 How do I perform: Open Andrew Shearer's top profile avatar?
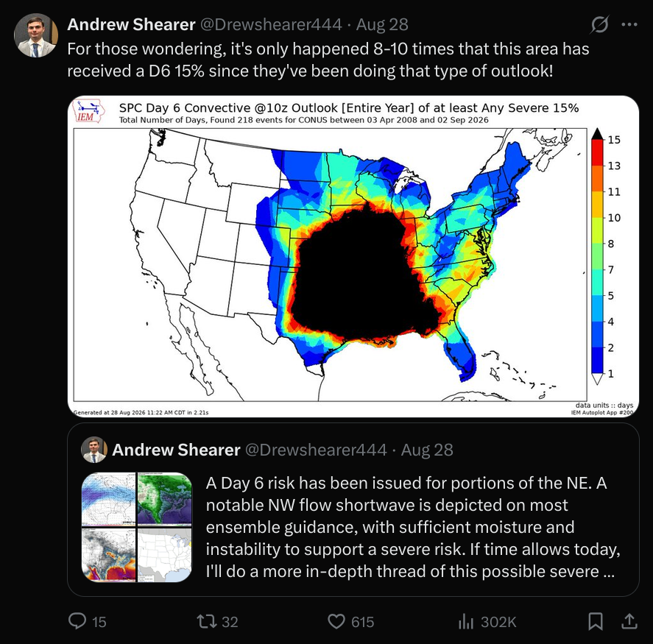tap(36, 35)
